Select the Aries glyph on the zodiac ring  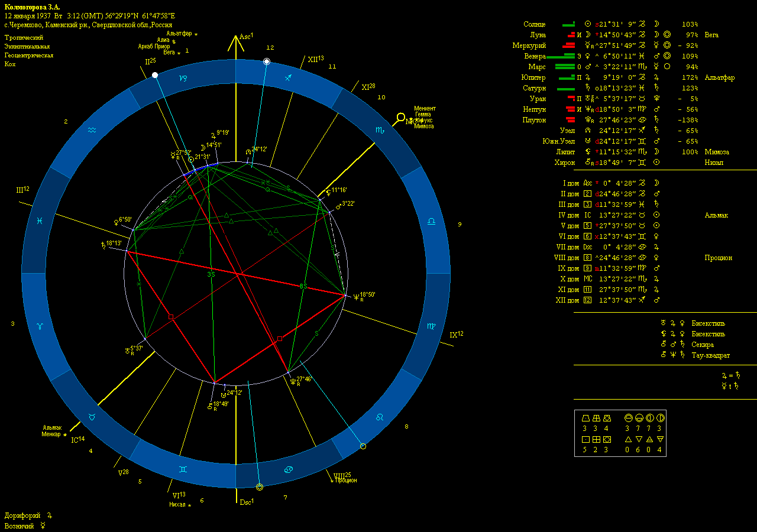[40, 326]
